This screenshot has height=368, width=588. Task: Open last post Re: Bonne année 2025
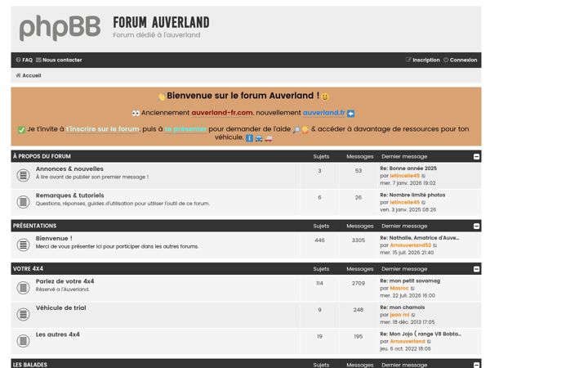[408, 168]
